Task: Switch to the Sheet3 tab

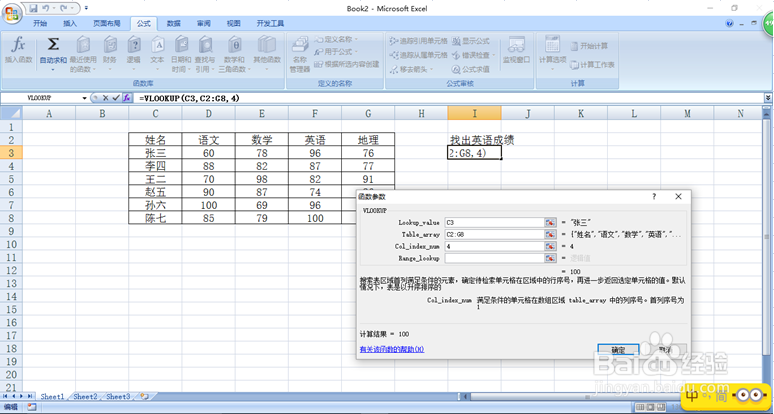Action: (118, 396)
